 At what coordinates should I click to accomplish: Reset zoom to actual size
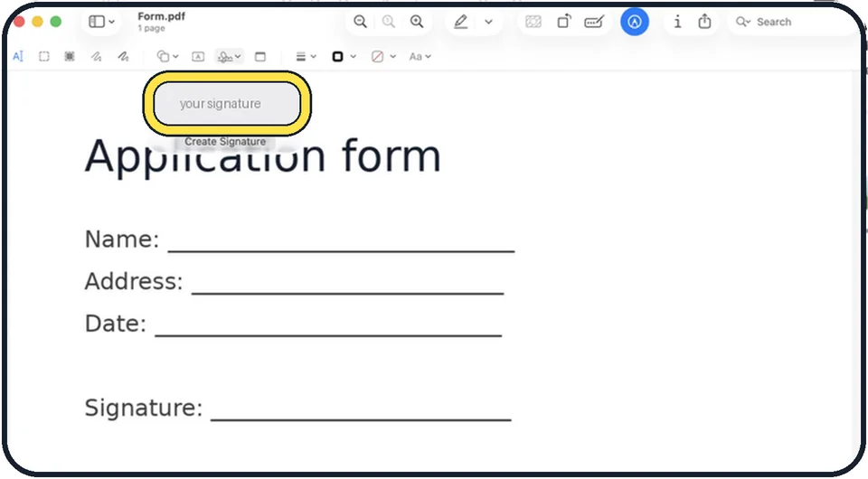click(389, 22)
